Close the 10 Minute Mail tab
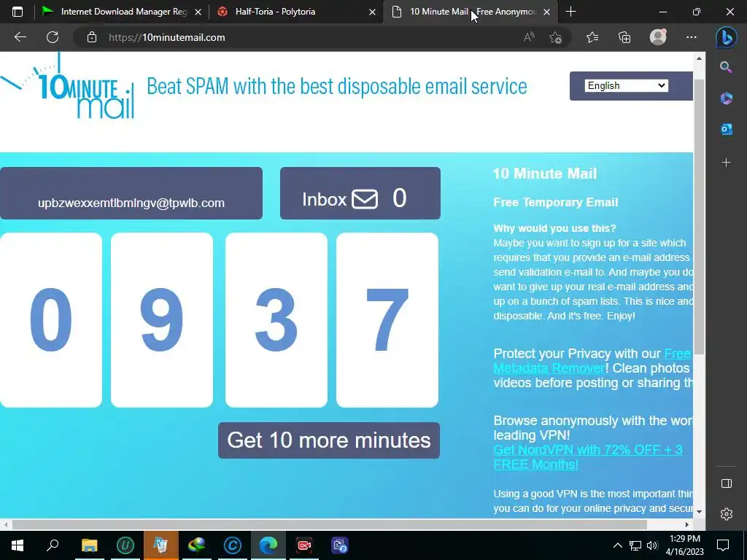This screenshot has width=747, height=560. pyautogui.click(x=547, y=12)
